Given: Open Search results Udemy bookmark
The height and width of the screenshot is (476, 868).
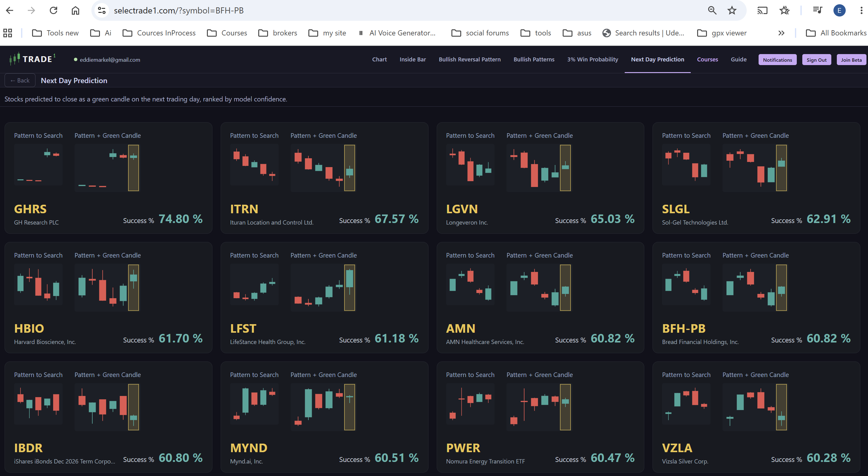Looking at the screenshot, I should point(643,33).
